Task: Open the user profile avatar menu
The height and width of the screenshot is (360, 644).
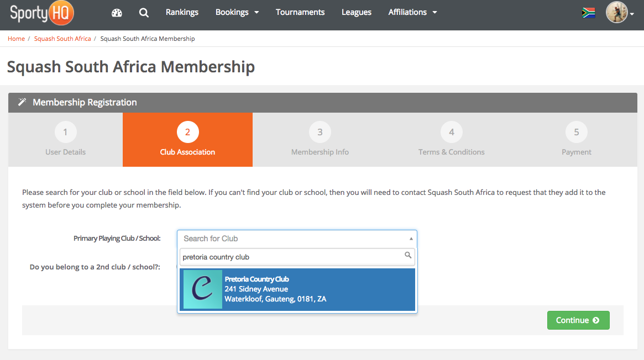Action: (620, 12)
